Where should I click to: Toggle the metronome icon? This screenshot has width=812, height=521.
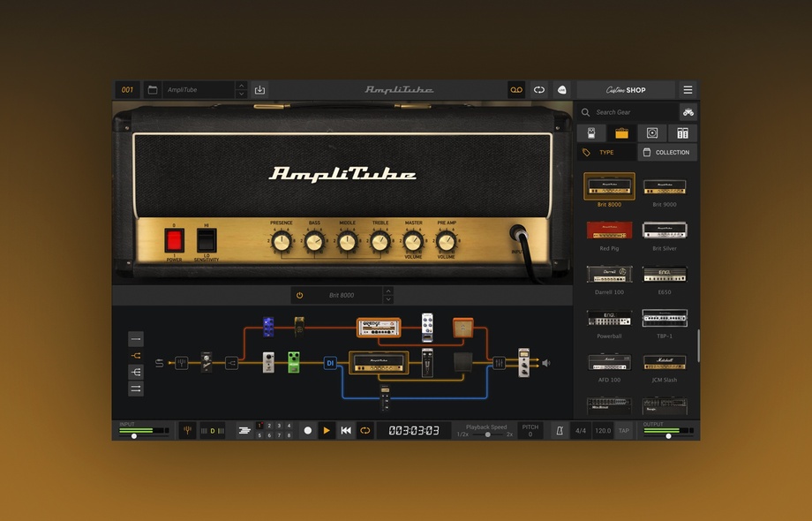(560, 430)
